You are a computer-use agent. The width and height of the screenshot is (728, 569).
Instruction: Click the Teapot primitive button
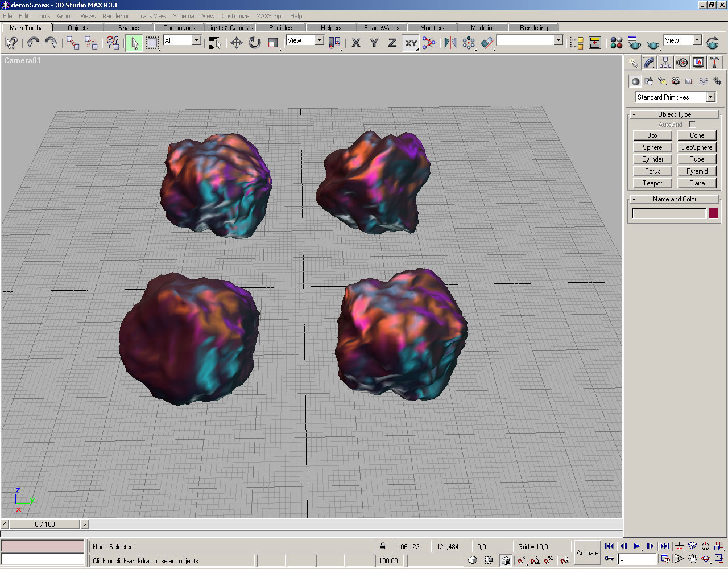[652, 183]
